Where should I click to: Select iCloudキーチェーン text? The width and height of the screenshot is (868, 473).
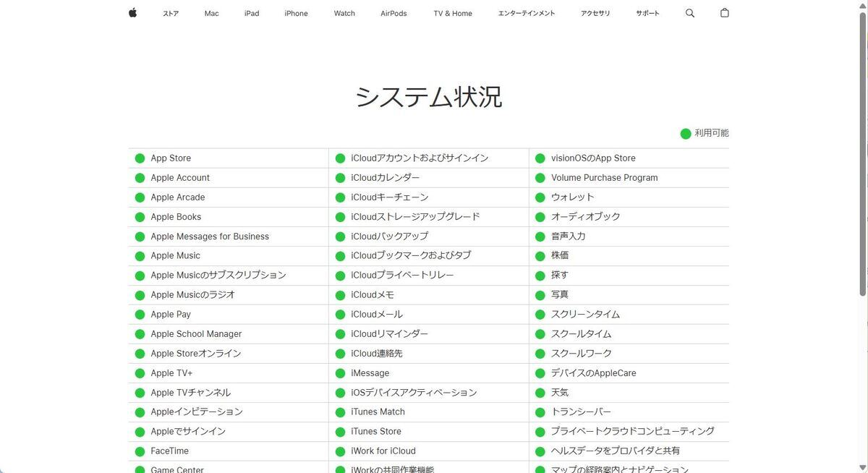[390, 197]
